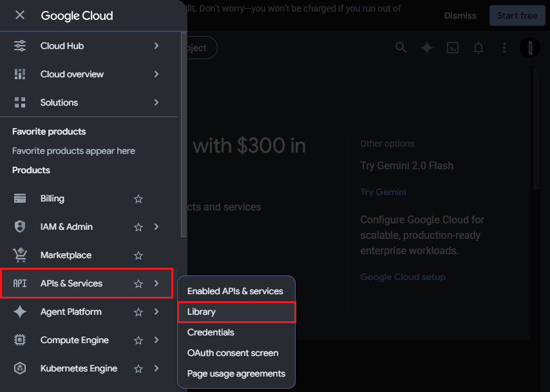550x392 pixels.
Task: Click the Billing card icon
Action: click(20, 198)
